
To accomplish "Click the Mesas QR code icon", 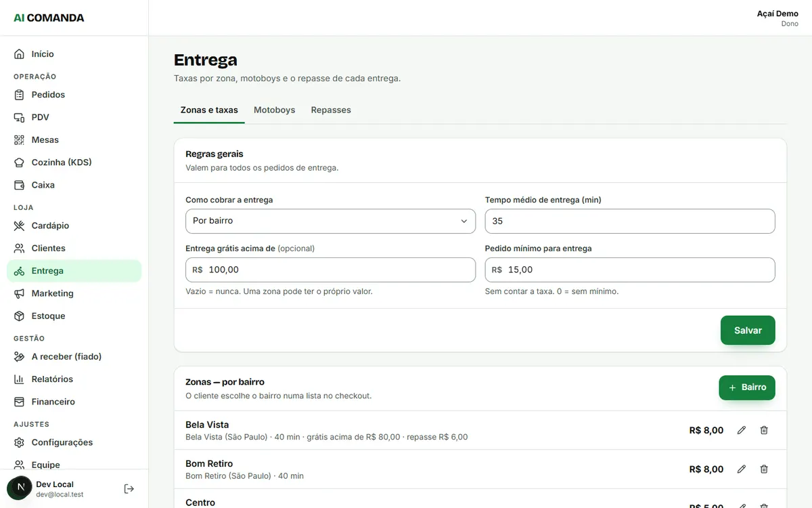I will point(19,140).
